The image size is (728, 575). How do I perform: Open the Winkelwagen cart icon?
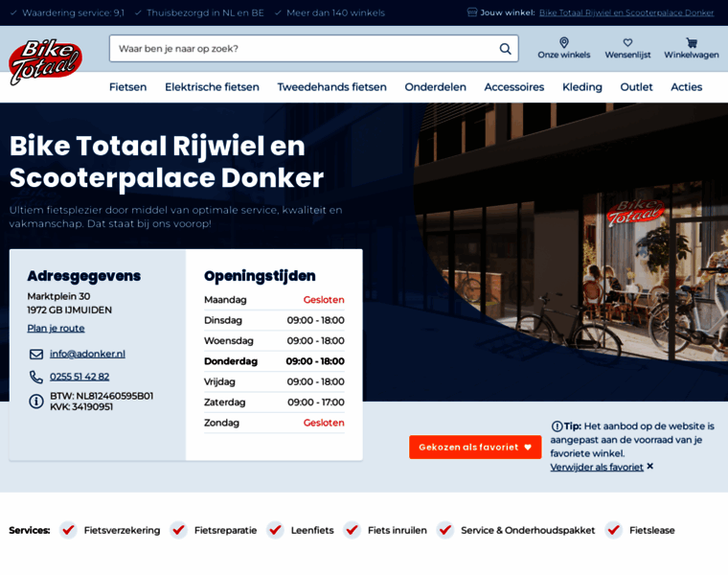point(692,43)
